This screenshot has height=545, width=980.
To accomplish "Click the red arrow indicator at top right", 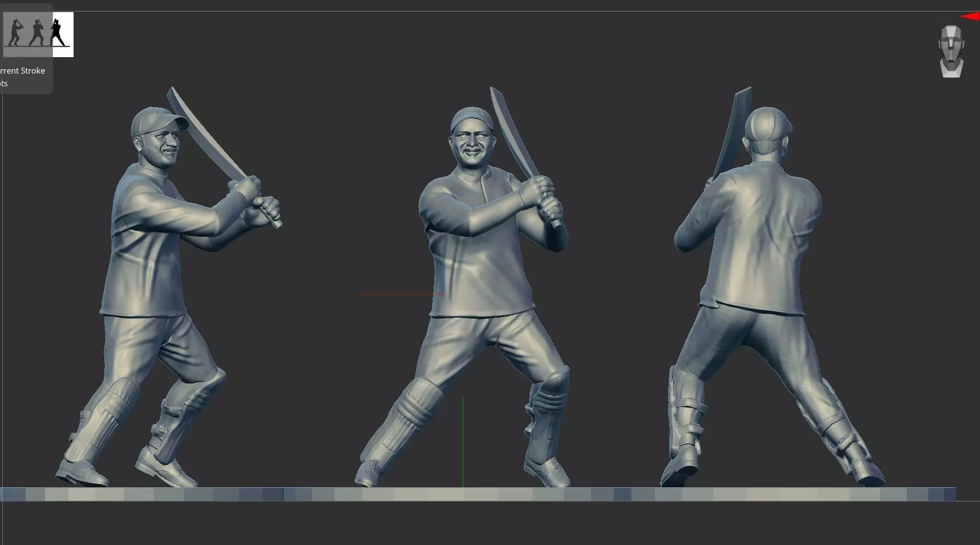I will tap(970, 16).
